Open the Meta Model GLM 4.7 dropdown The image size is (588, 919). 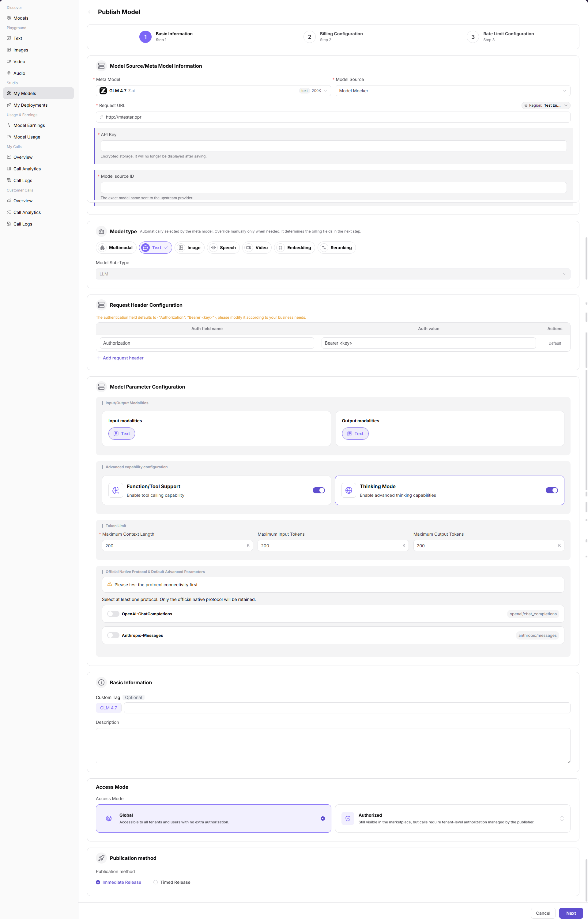point(213,90)
